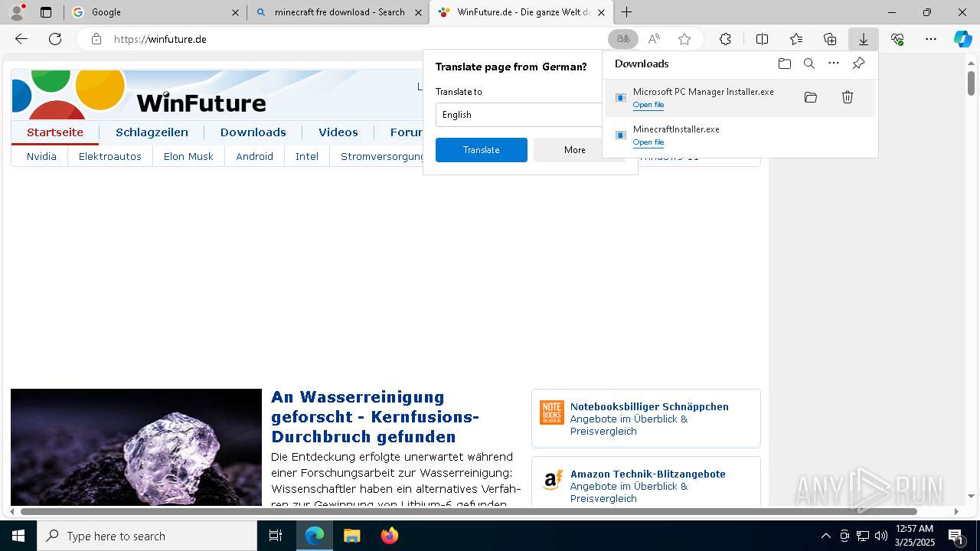Screen dimensions: 980x551
Task: Open the tab actions menu icon
Action: pyautogui.click(x=46, y=12)
